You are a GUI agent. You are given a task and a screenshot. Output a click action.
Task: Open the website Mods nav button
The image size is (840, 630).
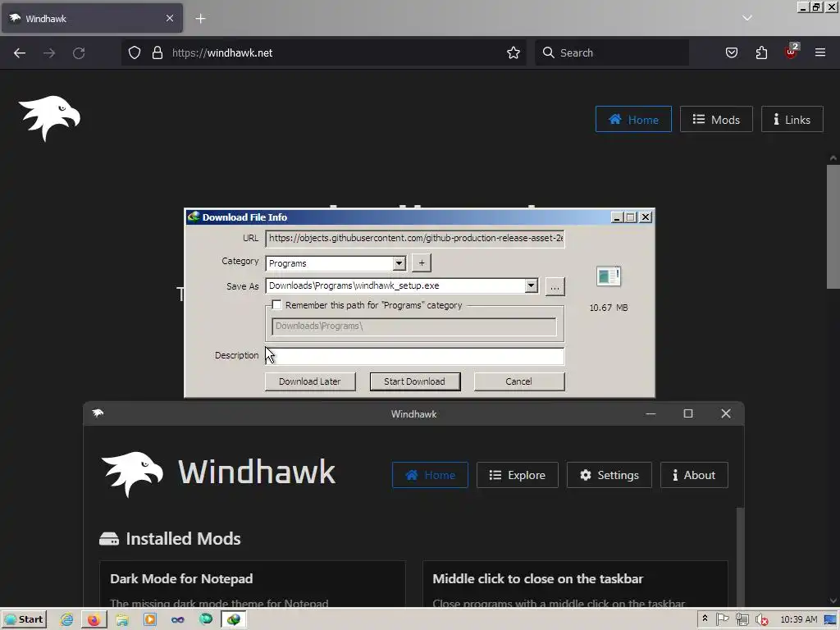click(716, 120)
